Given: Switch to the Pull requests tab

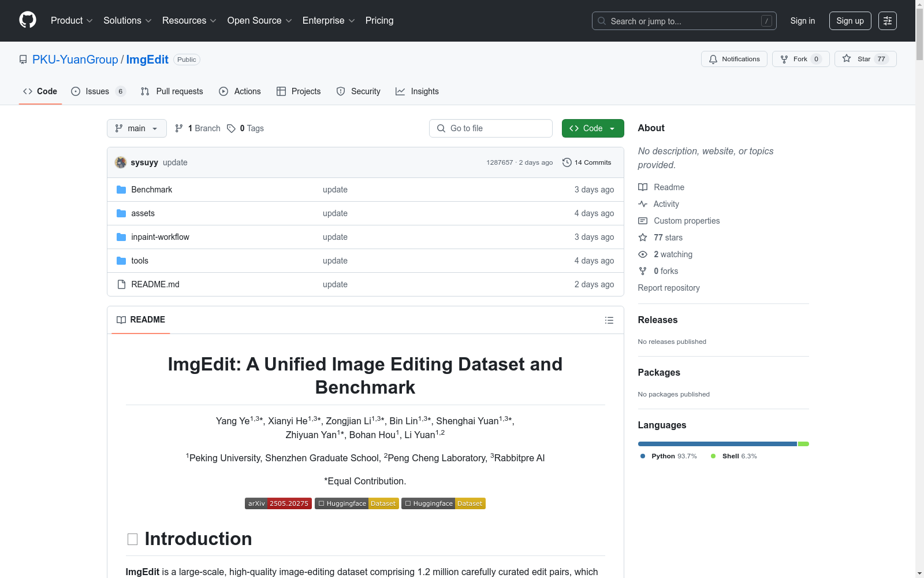Looking at the screenshot, I should (x=172, y=91).
